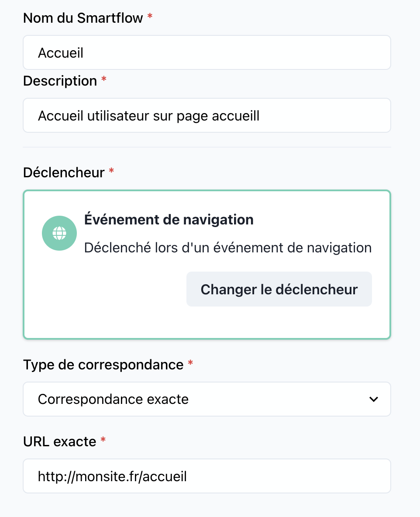Click the "Type de correspondance" label
This screenshot has width=420, height=517.
(103, 365)
